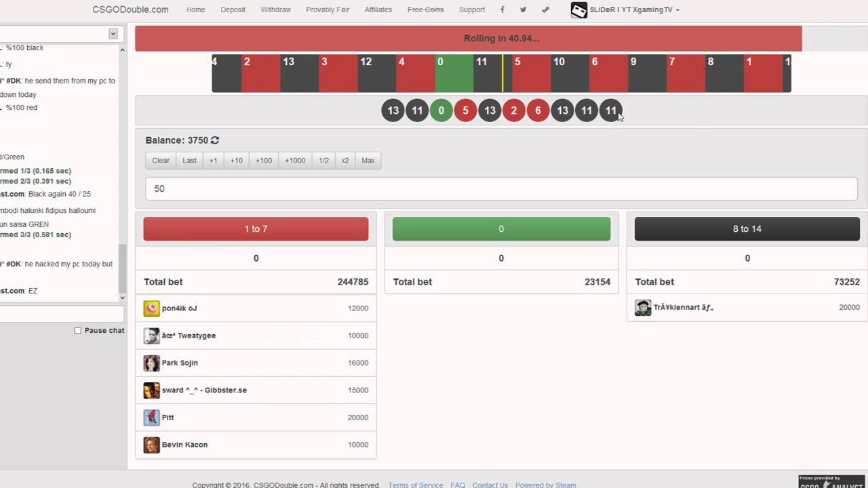The width and height of the screenshot is (868, 488).
Task: Select the green 0 in roll history
Action: tap(441, 110)
